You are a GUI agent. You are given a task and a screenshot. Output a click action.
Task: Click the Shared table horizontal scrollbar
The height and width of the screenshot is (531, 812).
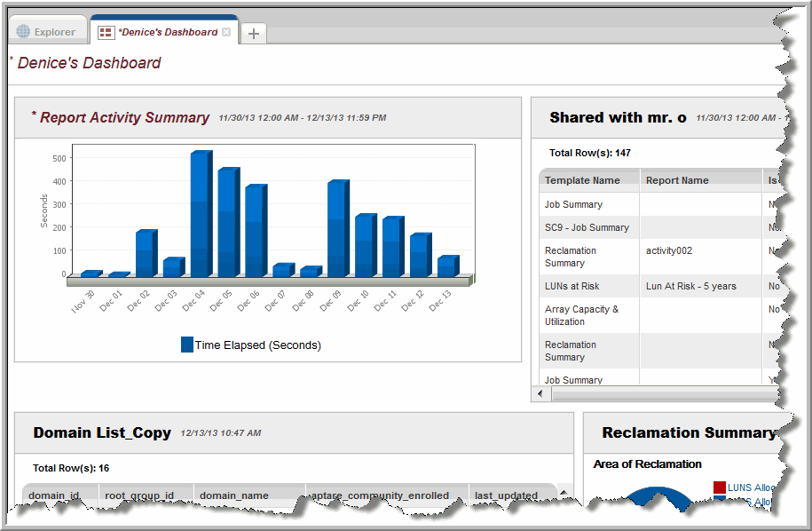coord(657,393)
